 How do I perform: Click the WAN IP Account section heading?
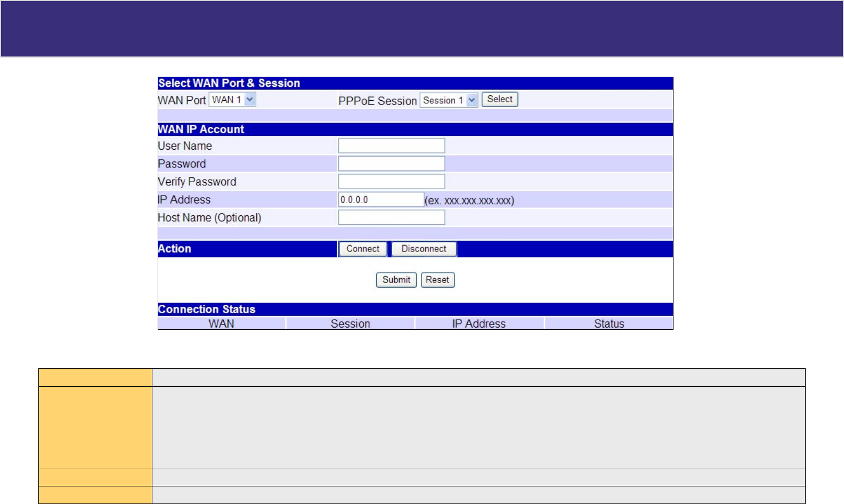coord(201,129)
